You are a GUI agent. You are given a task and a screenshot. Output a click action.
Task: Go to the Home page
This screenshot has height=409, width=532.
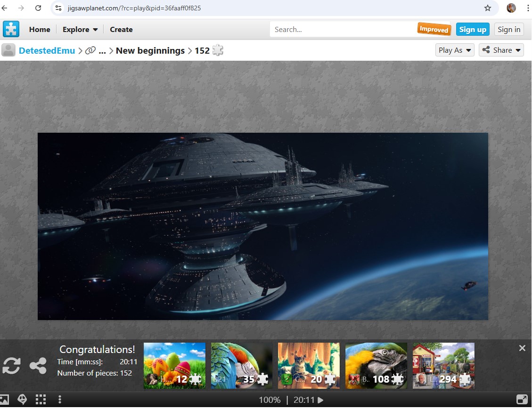40,30
